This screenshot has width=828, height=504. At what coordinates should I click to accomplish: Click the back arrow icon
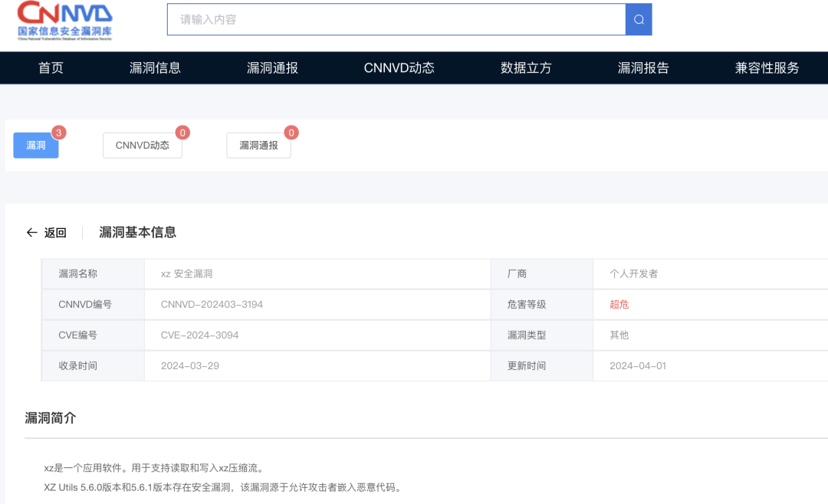coord(31,232)
